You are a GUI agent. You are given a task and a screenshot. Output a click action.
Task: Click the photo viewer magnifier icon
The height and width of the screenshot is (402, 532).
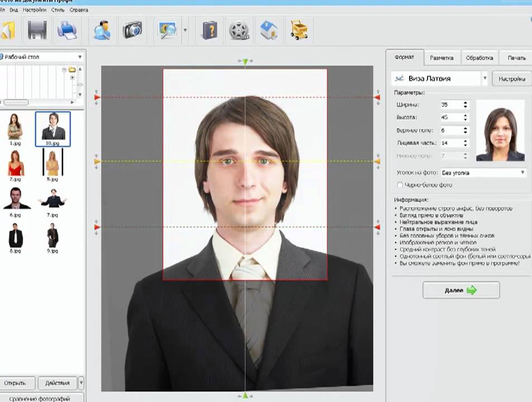click(x=167, y=30)
